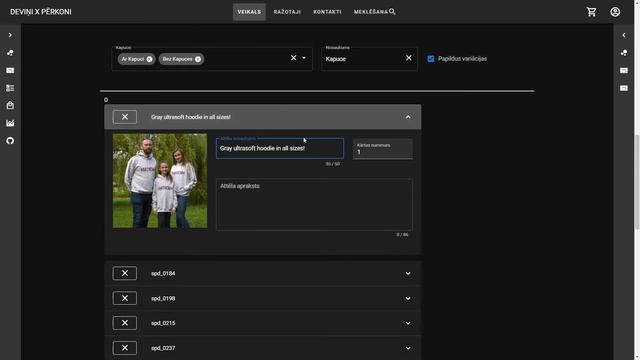The height and width of the screenshot is (360, 640).
Task: Expand the spd_0237 panel
Action: 408,348
